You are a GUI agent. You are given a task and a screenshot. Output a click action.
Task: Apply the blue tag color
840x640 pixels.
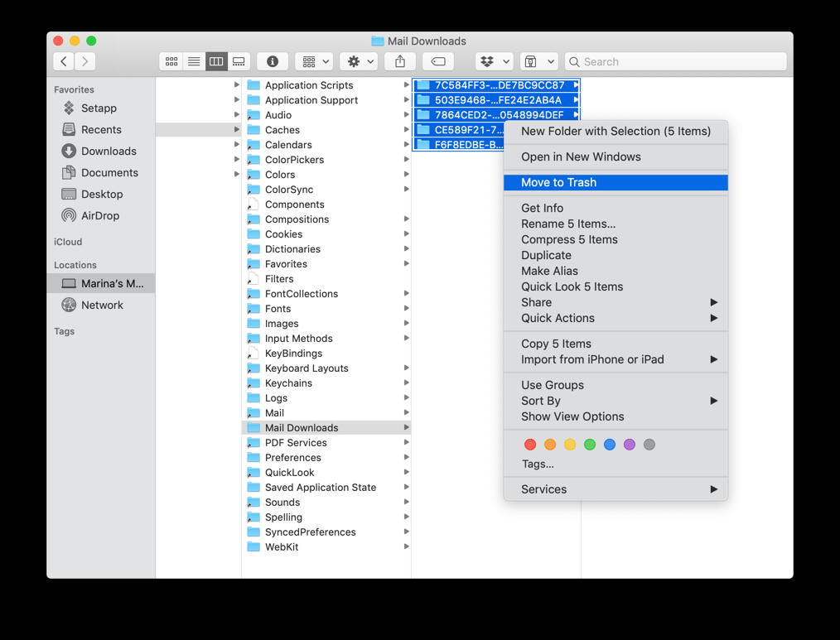[x=610, y=445]
